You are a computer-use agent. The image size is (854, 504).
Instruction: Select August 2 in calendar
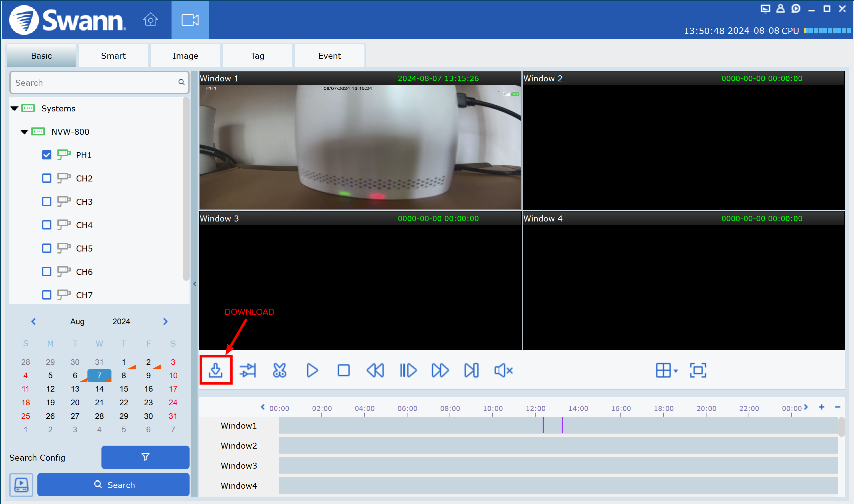tap(149, 362)
